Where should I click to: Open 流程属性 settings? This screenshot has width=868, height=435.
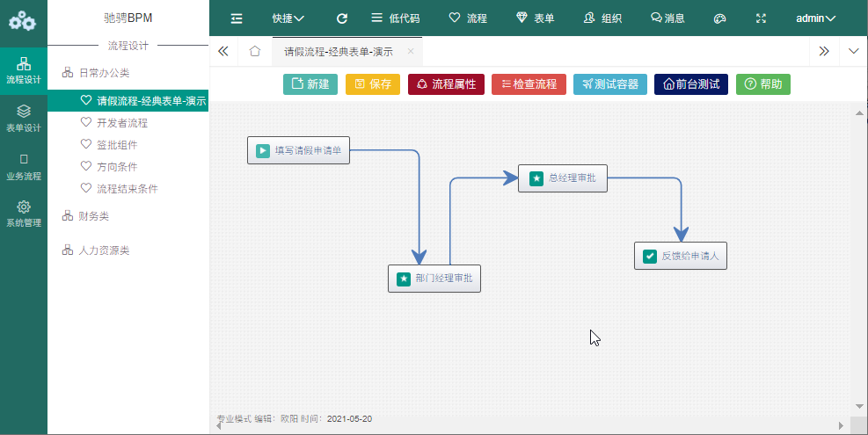[x=446, y=84]
